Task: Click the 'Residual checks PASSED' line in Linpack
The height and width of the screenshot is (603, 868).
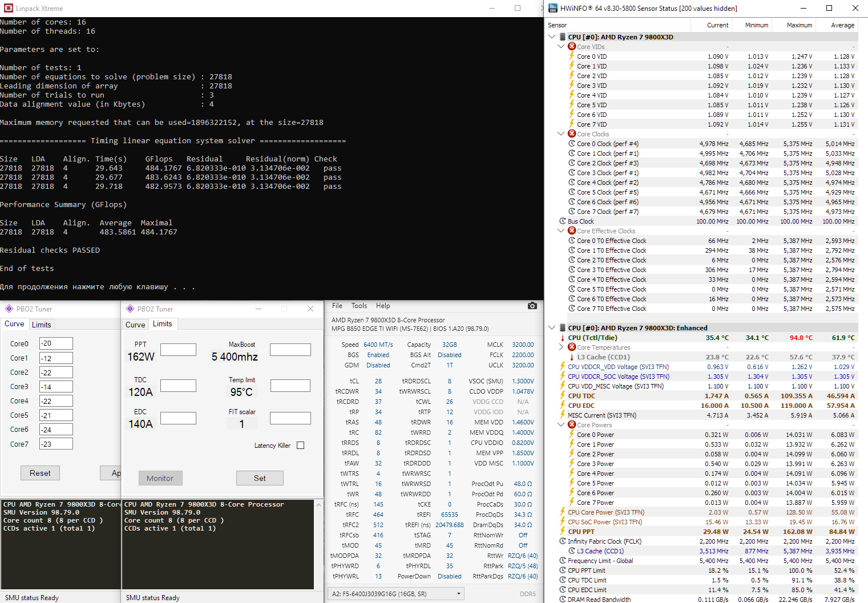Action: click(x=50, y=250)
